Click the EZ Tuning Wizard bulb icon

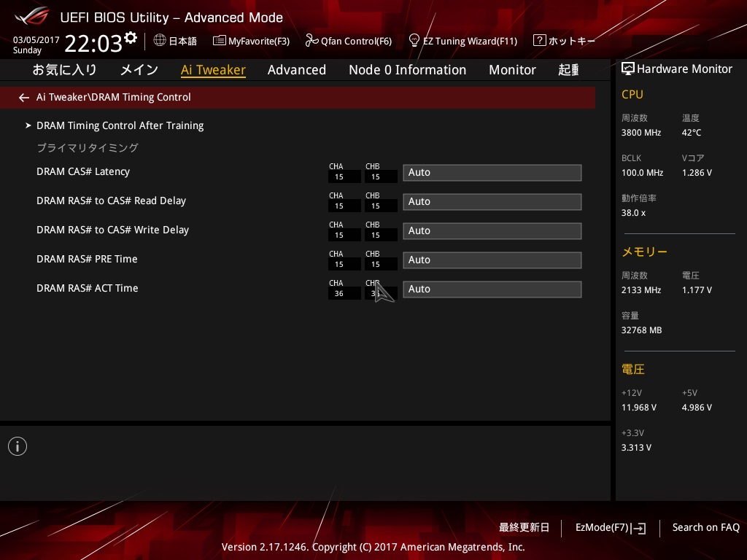pos(414,40)
